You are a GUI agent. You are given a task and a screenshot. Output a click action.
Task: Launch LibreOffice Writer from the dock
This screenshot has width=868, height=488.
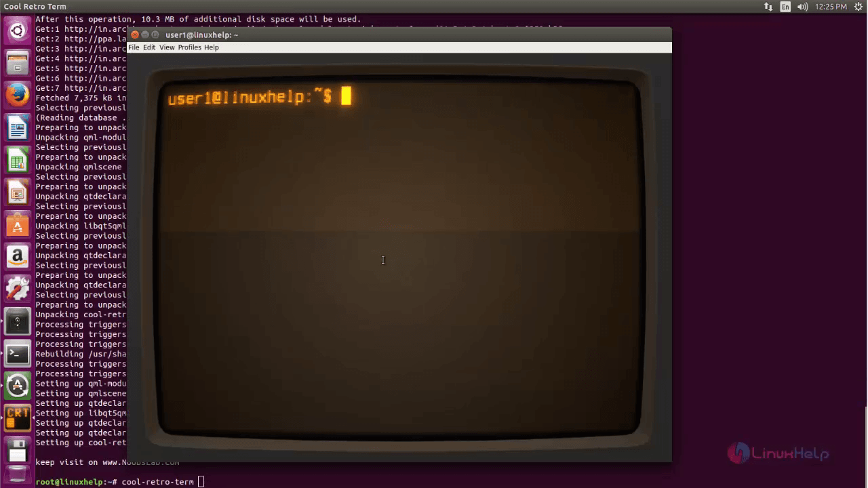(17, 127)
